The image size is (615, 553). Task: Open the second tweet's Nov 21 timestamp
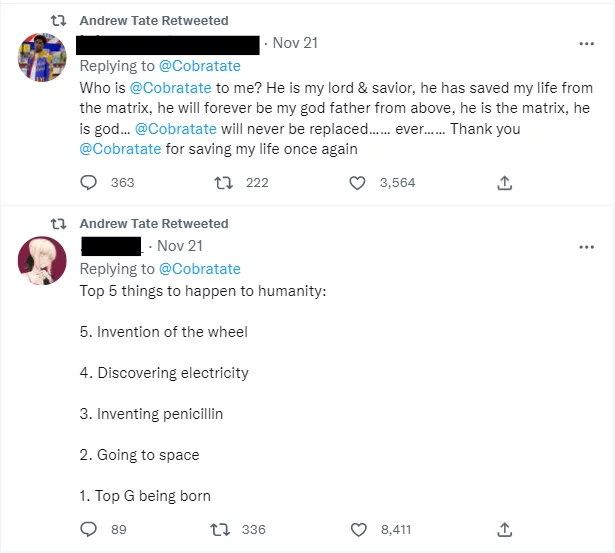click(x=180, y=246)
